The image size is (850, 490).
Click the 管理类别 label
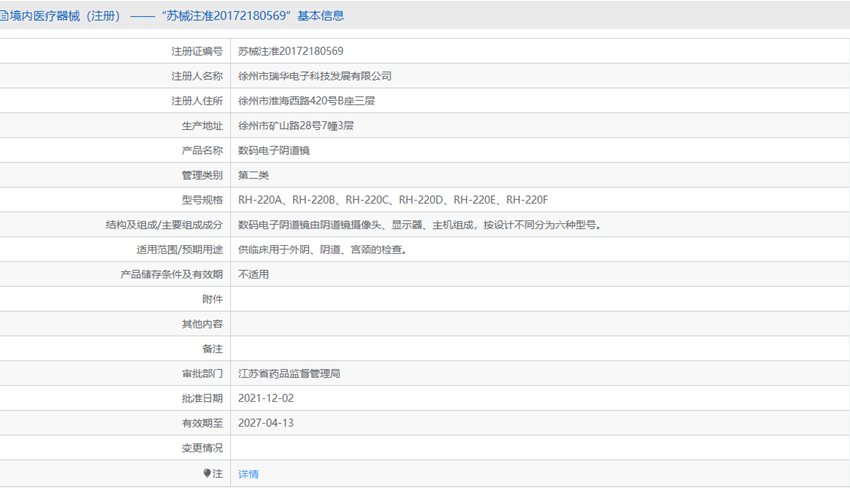click(x=202, y=176)
